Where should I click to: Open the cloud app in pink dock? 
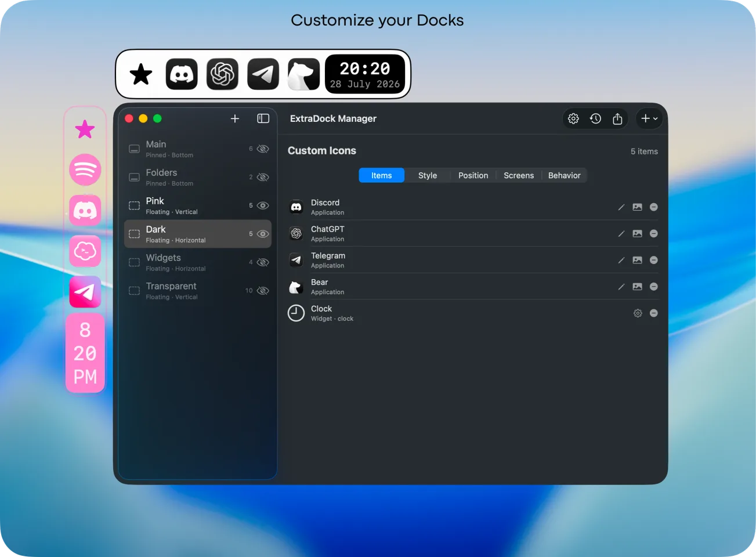pos(85,251)
